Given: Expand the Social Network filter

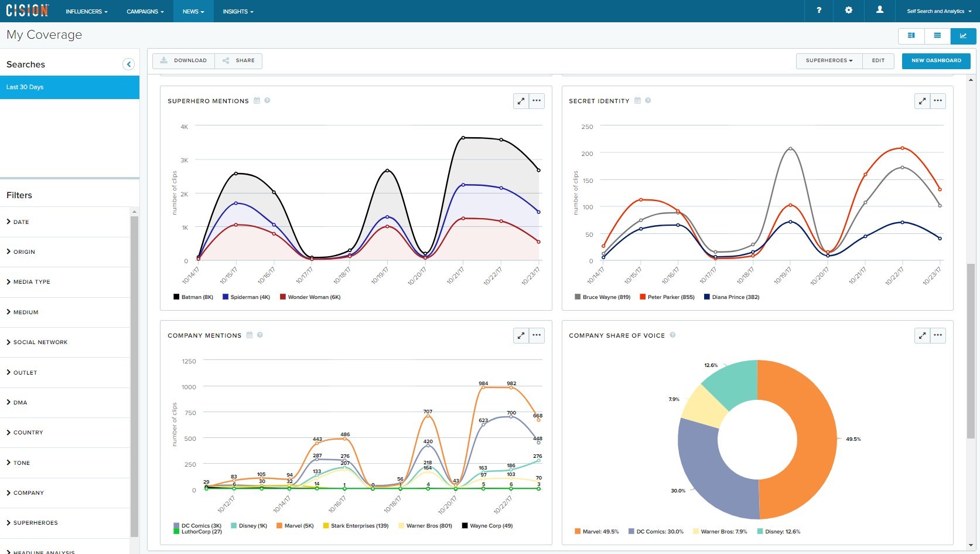Looking at the screenshot, I should point(64,342).
